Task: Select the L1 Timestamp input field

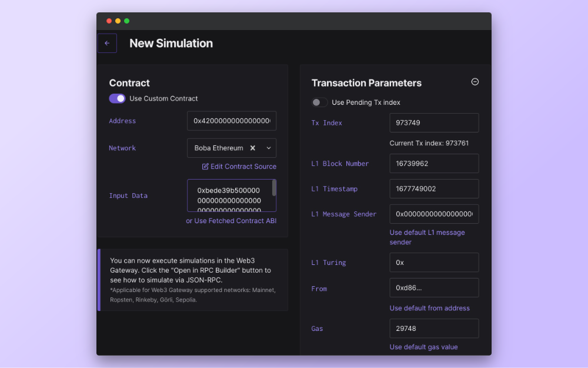Action: [434, 189]
